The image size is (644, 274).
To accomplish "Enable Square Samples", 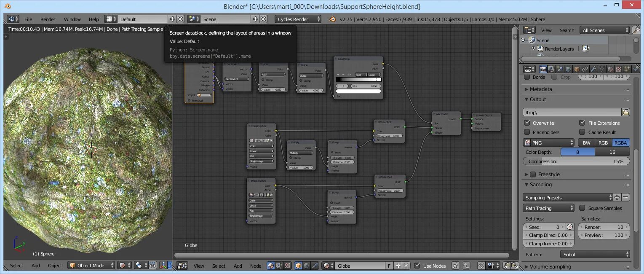I will pyautogui.click(x=582, y=208).
